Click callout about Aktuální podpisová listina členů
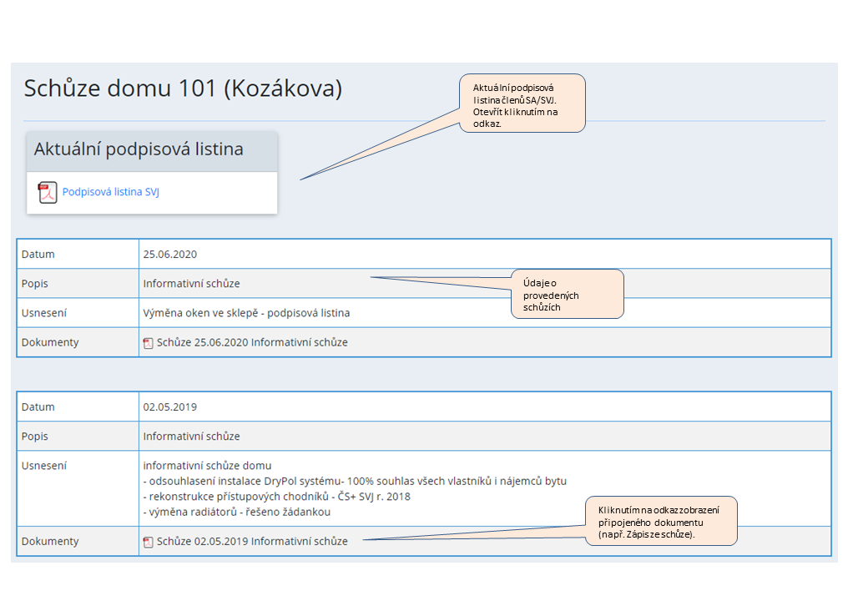Screen dimensions: 868x601 pyautogui.click(x=522, y=104)
